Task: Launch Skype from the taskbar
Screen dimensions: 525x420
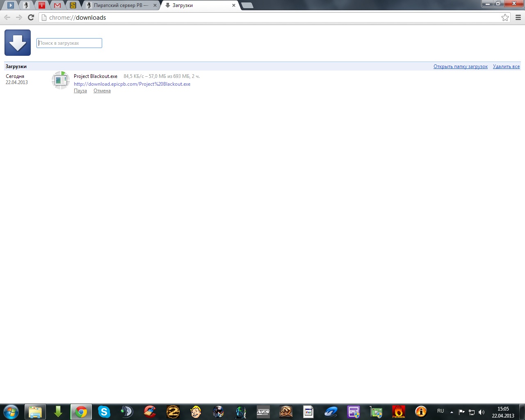Action: tap(104, 412)
